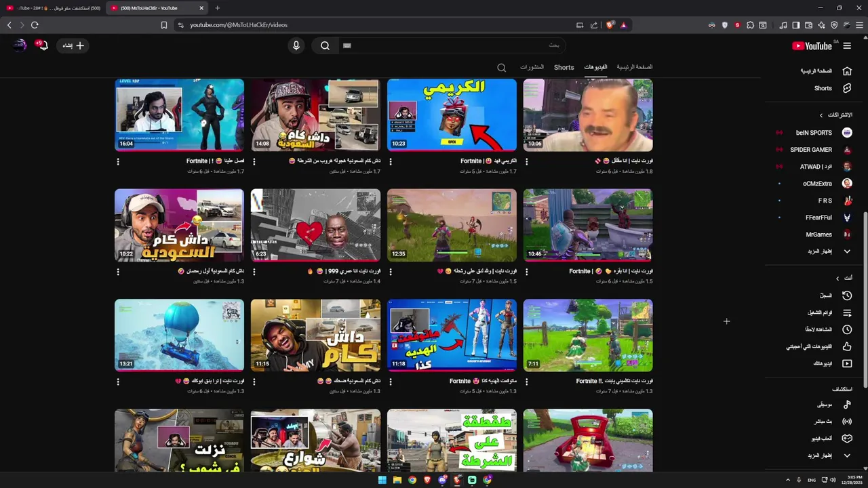
Task: Select the الفيديوهات channel tab
Action: click(595, 67)
